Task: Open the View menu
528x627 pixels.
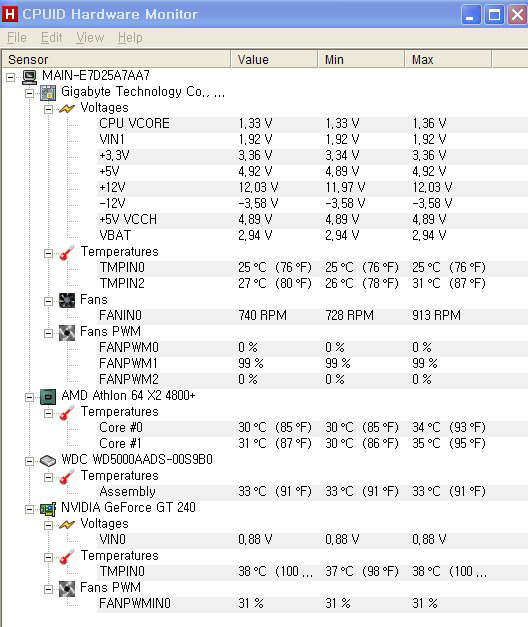Action: (90, 38)
